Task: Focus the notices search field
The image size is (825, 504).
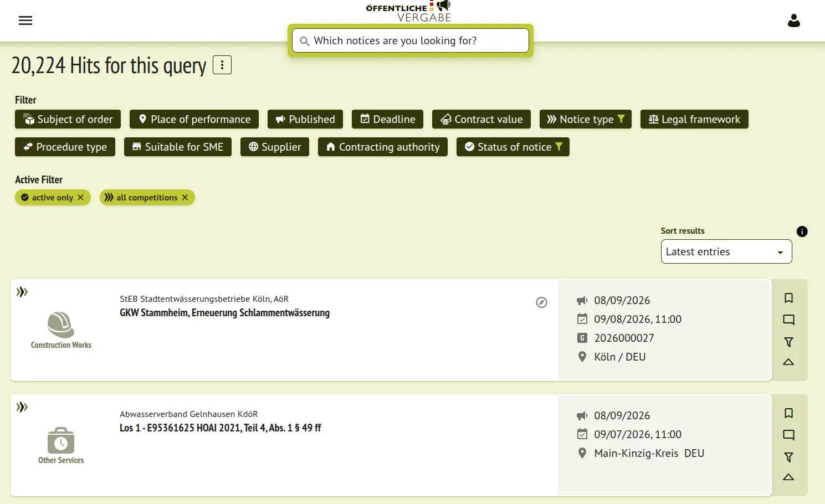Action: click(x=411, y=40)
